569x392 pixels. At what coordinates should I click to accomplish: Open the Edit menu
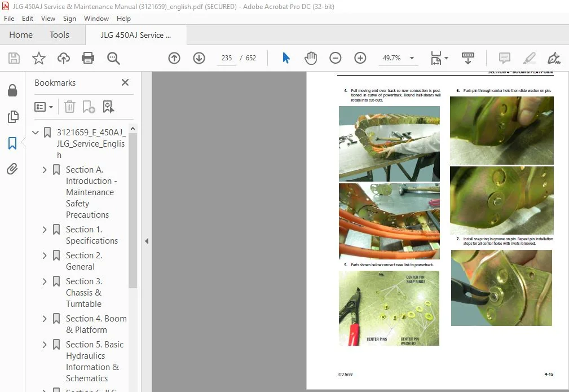click(28, 19)
